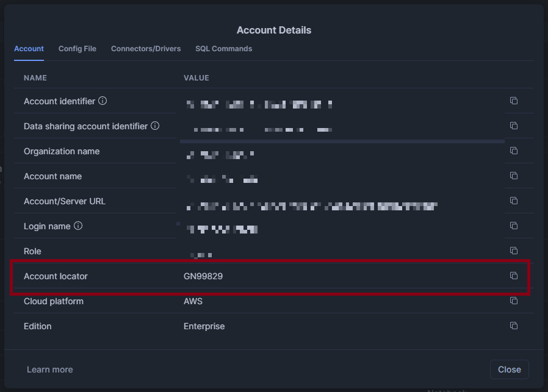Copy the Account/Server URL
Viewport: 548px width, 392px height.
[x=514, y=200]
